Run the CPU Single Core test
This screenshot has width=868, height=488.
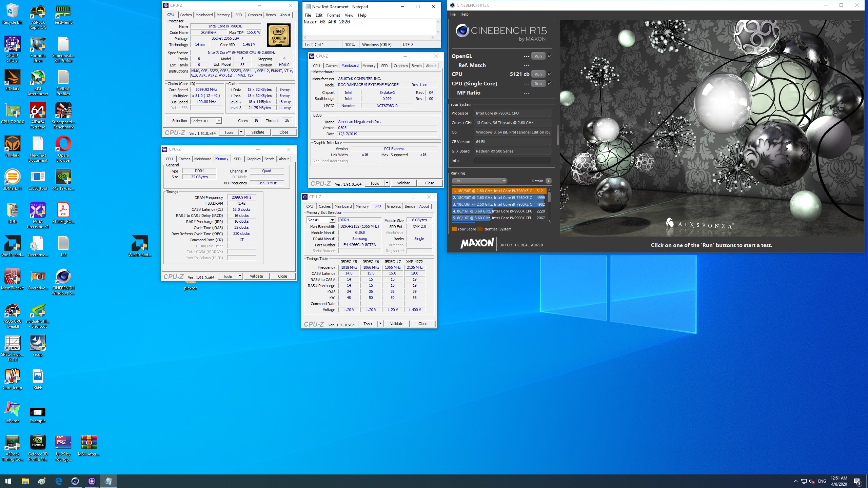coord(538,83)
